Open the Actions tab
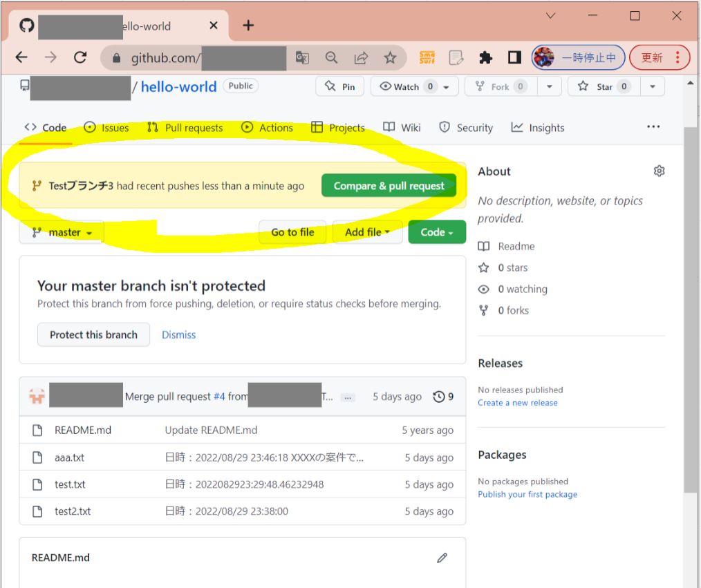Image resolution: width=701 pixels, height=588 pixels. click(x=268, y=128)
